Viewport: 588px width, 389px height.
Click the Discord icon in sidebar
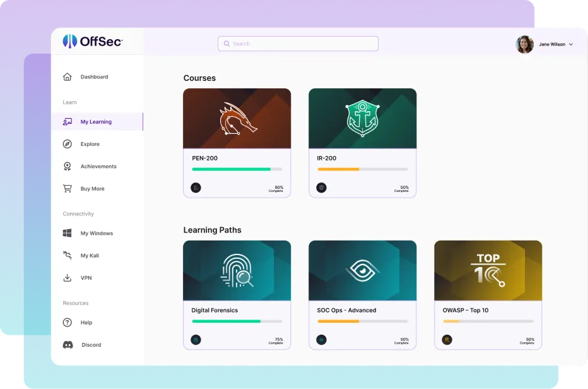68,345
